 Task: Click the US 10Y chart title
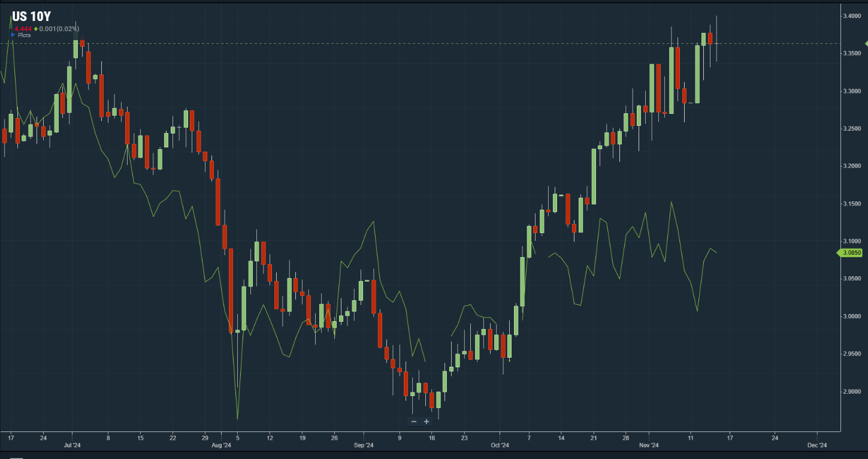tap(31, 17)
